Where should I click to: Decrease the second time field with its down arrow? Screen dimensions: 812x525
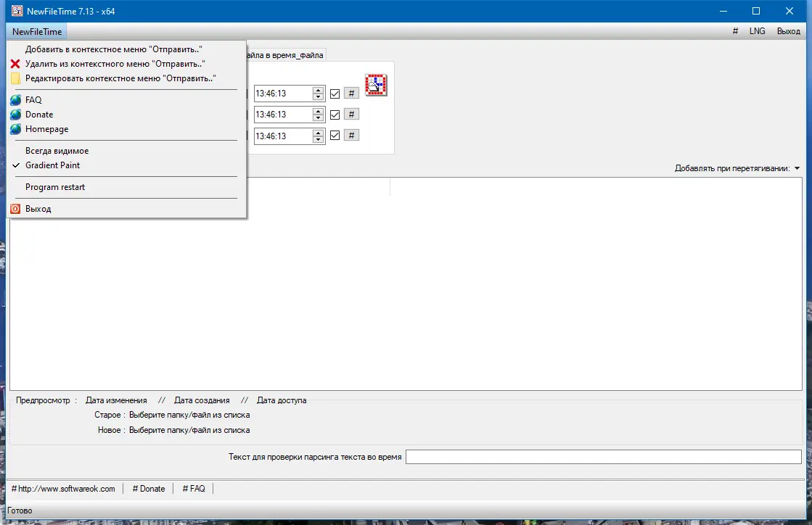(x=318, y=118)
